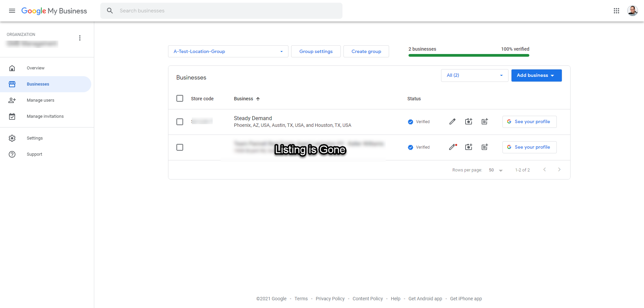Change rows per page dropdown
This screenshot has width=644, height=308.
pos(496,170)
